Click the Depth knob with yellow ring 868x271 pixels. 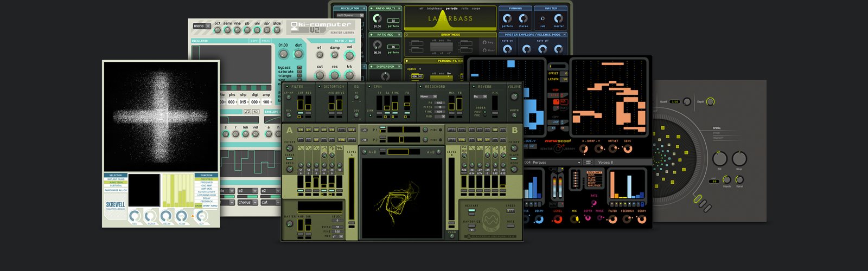tap(710, 101)
